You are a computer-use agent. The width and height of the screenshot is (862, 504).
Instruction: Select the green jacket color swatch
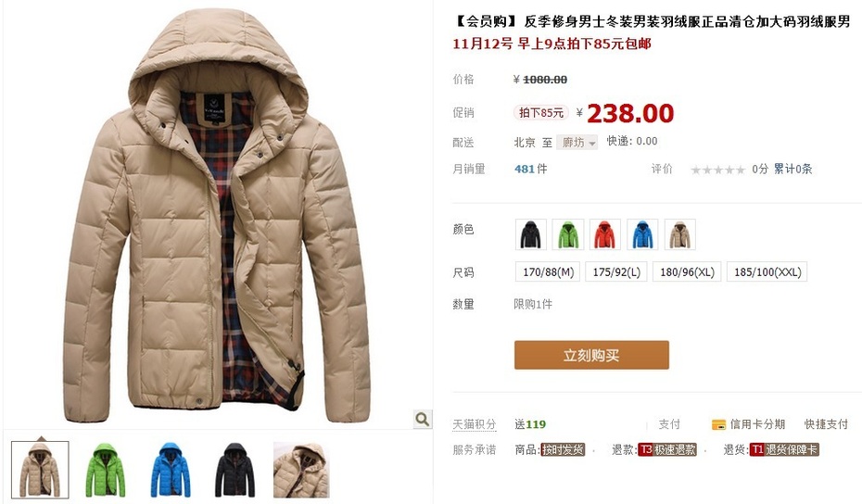(x=568, y=234)
